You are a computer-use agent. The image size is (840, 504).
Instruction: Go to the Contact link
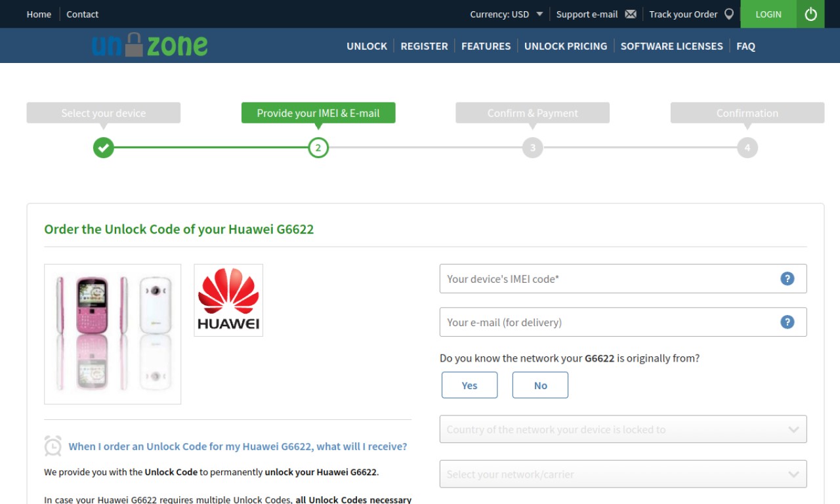coord(82,14)
